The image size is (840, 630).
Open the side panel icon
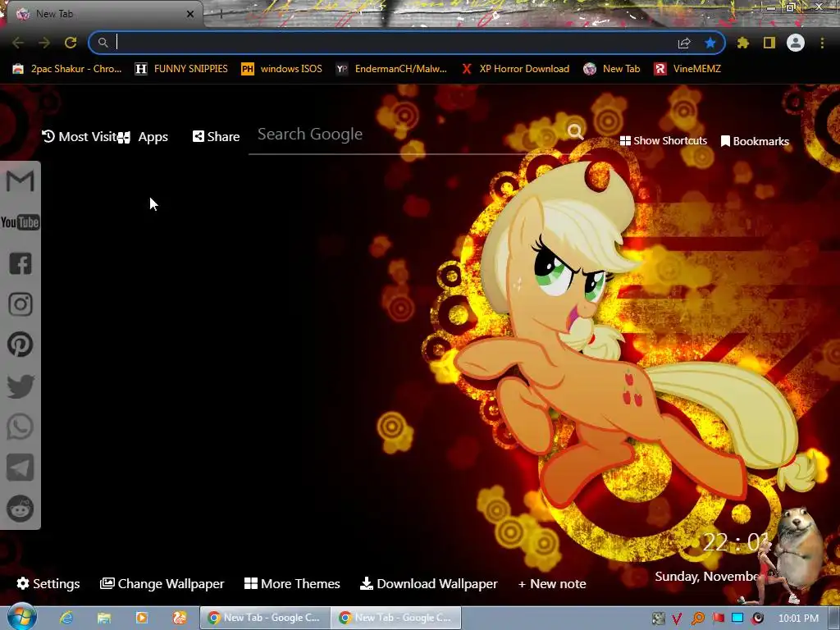coord(769,43)
